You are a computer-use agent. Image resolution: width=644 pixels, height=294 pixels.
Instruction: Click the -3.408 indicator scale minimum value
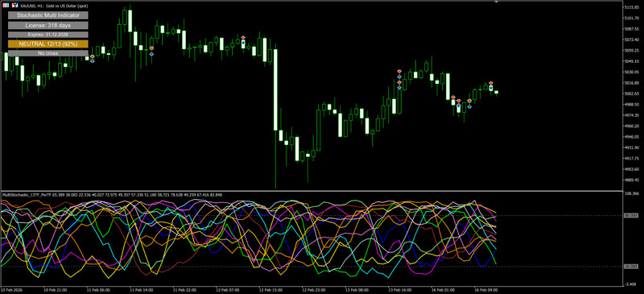(x=631, y=284)
